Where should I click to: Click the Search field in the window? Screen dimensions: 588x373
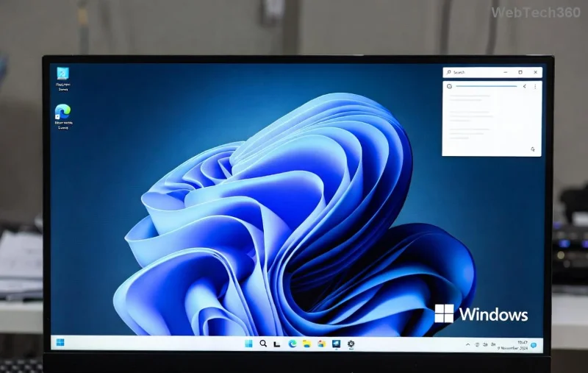470,72
